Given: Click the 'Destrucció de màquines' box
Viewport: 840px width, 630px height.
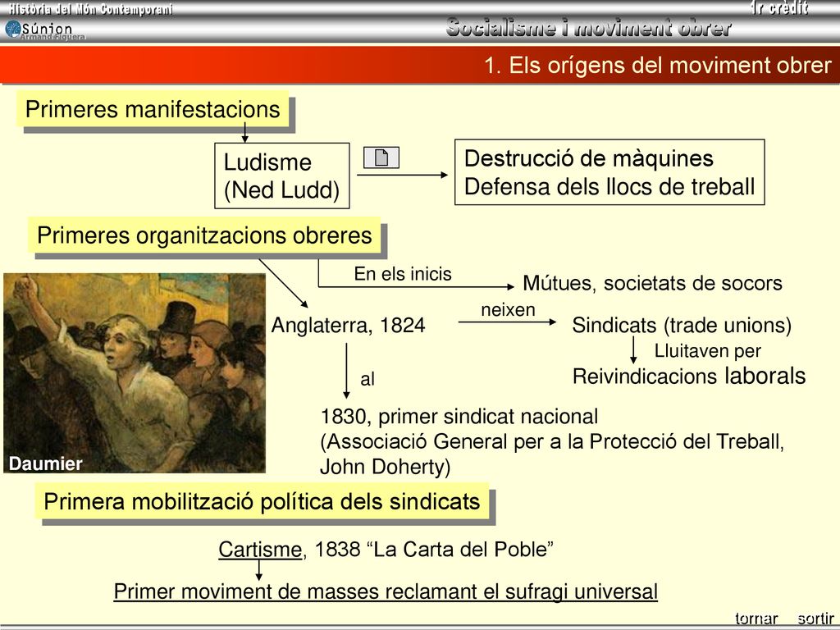Looking at the screenshot, I should 609,172.
